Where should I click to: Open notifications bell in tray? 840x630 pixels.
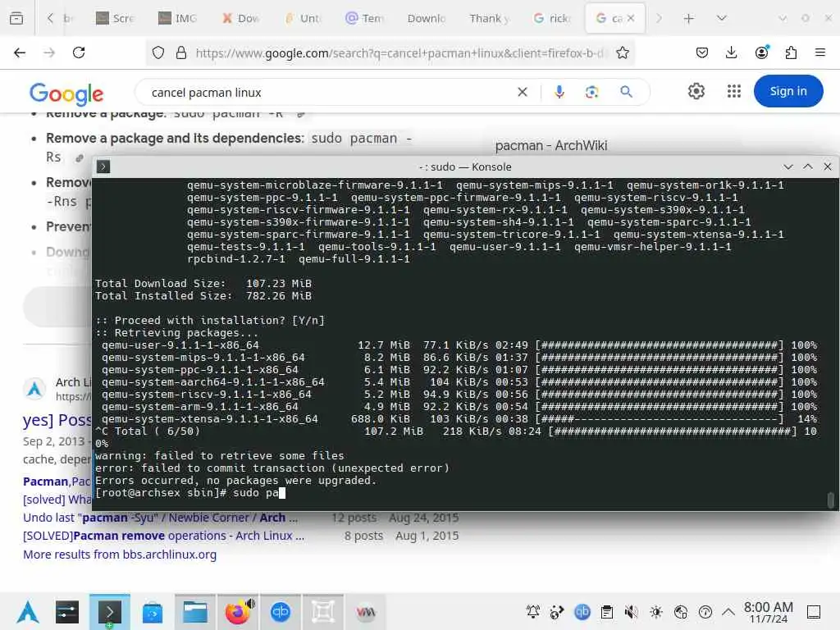coord(533,612)
